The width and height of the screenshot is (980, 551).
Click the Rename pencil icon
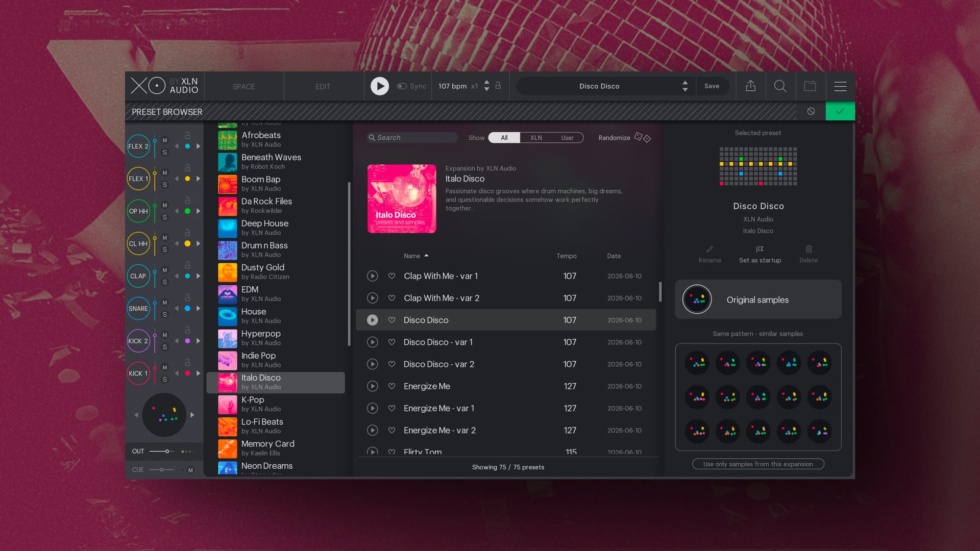(709, 249)
